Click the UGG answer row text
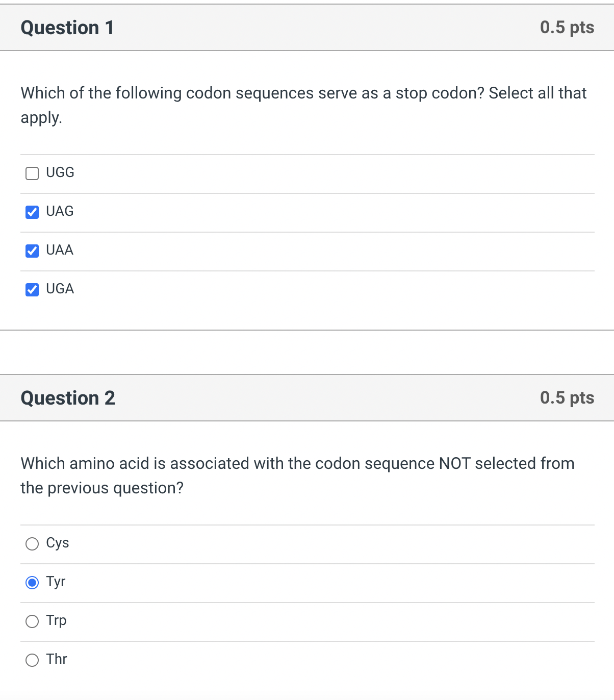The height and width of the screenshot is (700, 614). [60, 172]
